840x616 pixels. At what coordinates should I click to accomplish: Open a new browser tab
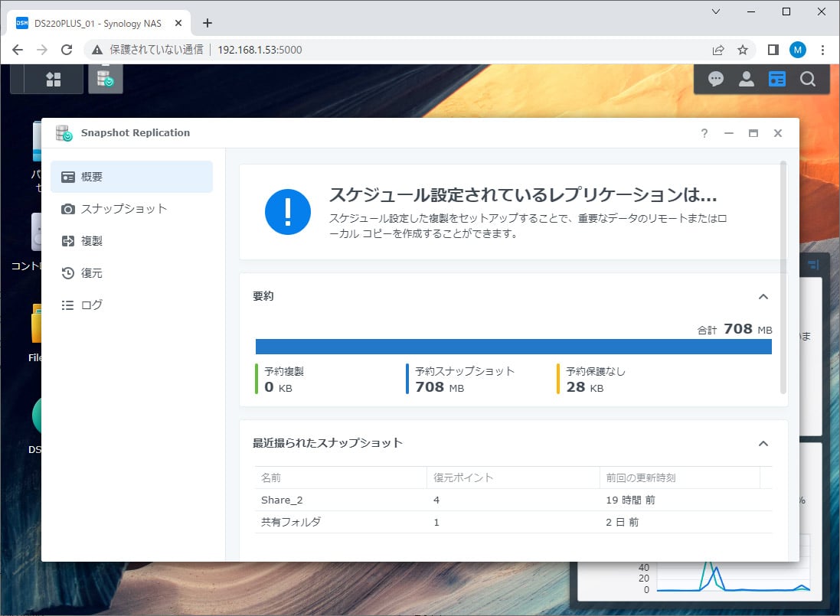(x=208, y=23)
